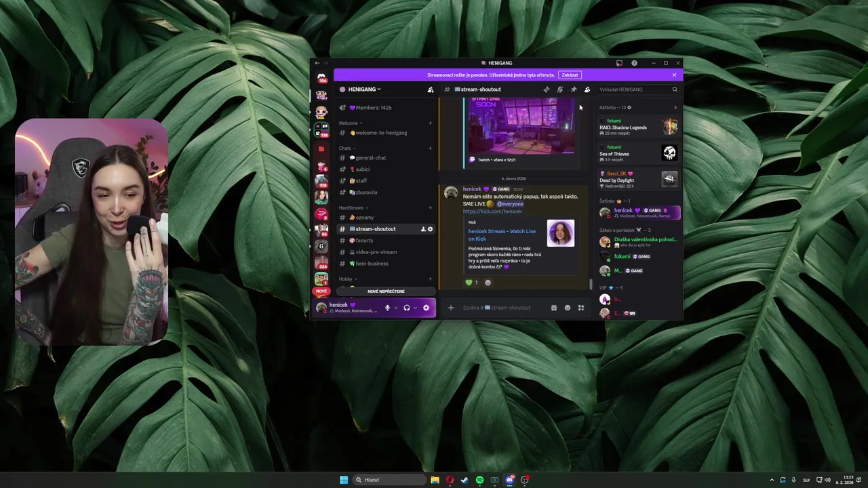This screenshot has width=868, height=488.
Task: Click the invite people icon beside HENIGANG
Action: (430, 89)
